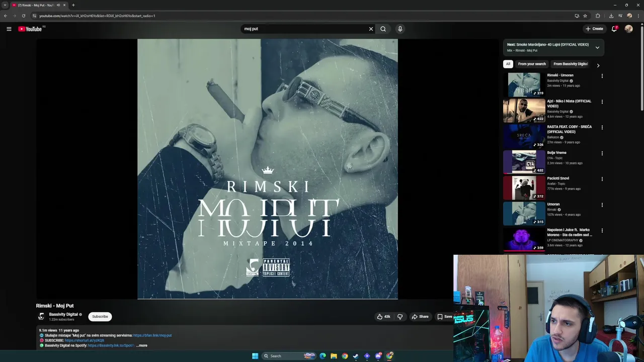The height and width of the screenshot is (362, 644).
Task: Open Bassivity Digital channel avatar
Action: [41, 316]
